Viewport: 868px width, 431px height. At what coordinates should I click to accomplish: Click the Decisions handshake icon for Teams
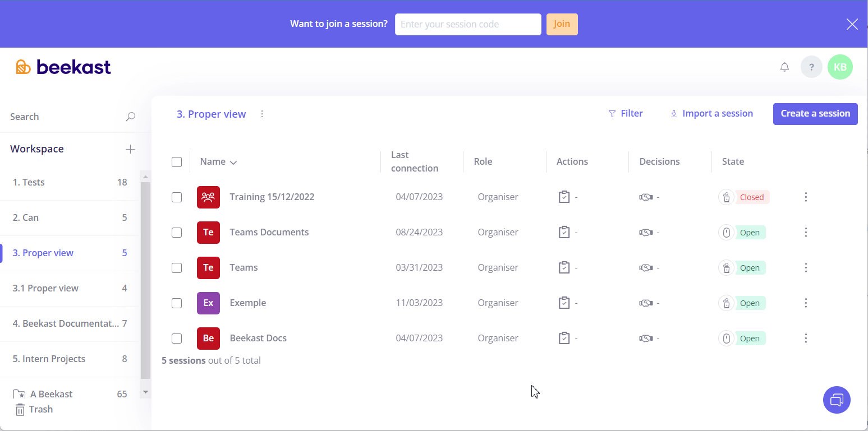[646, 267]
